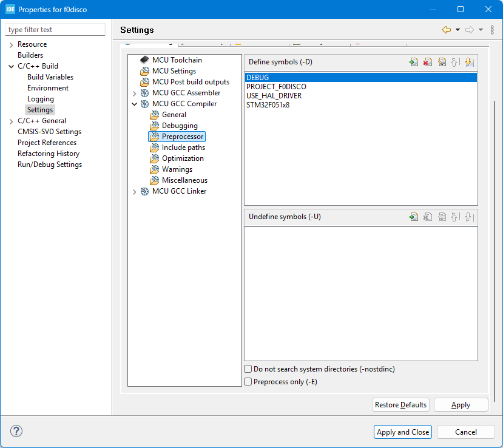This screenshot has width=503, height=448.
Task: Open Refactoring History page
Action: pyautogui.click(x=49, y=154)
